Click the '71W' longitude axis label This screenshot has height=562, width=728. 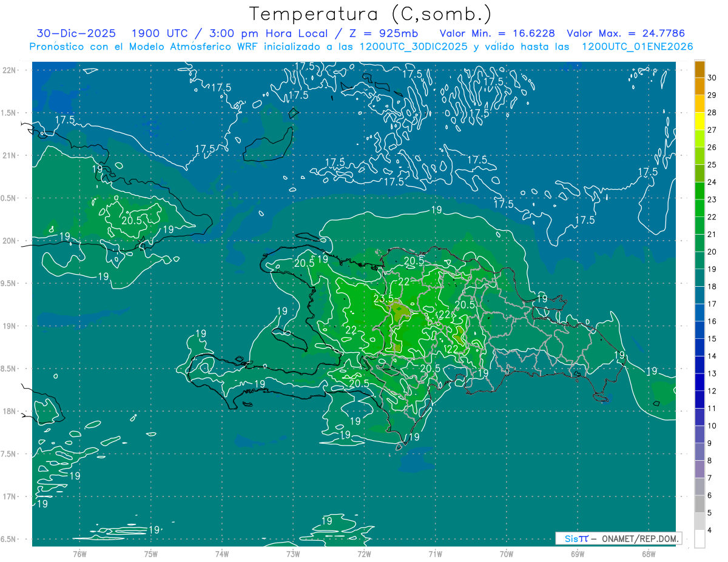pos(435,554)
